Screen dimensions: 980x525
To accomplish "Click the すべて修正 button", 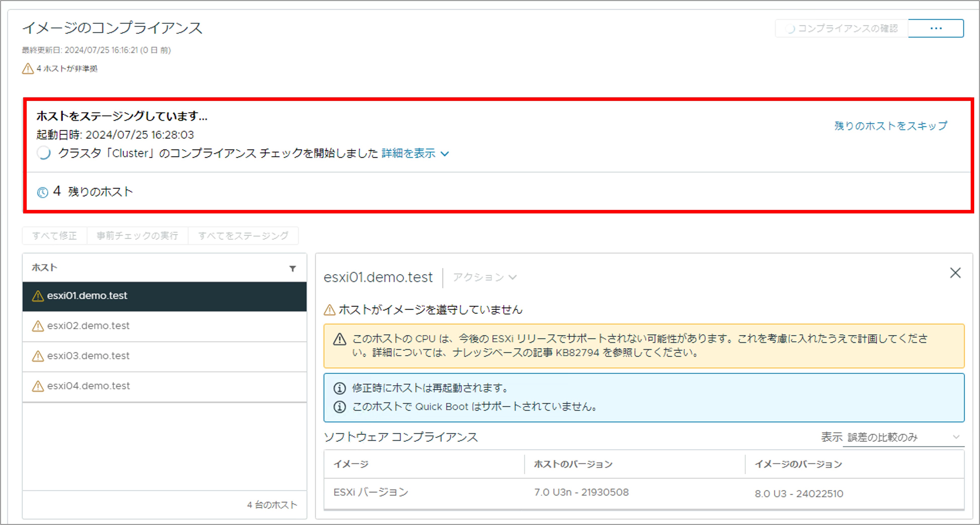I will tap(54, 236).
